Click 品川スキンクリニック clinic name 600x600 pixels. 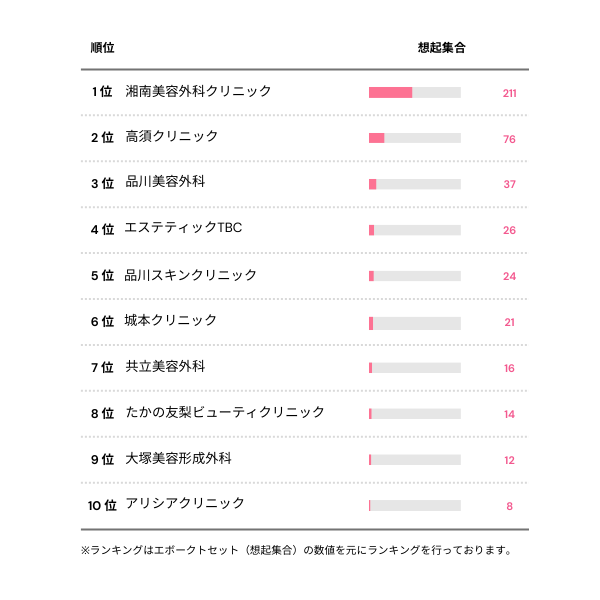coord(191,275)
